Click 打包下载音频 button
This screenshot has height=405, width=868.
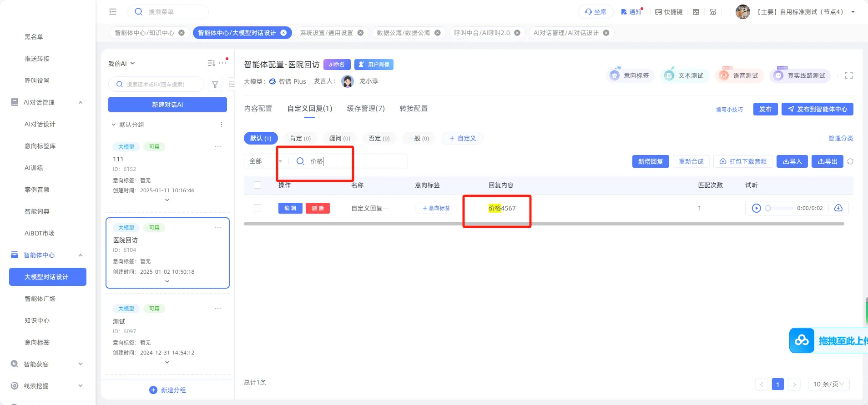pyautogui.click(x=743, y=161)
